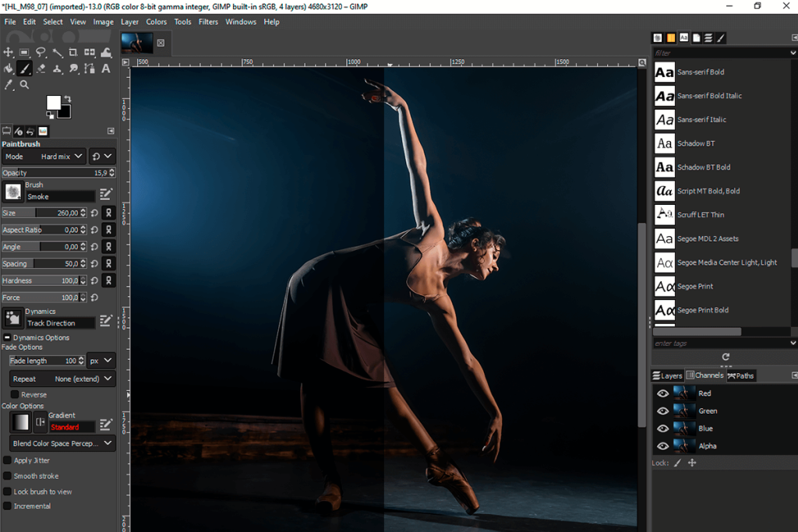Activate the Free Select lasso tool
Viewport: 798px width, 532px height.
(41, 52)
